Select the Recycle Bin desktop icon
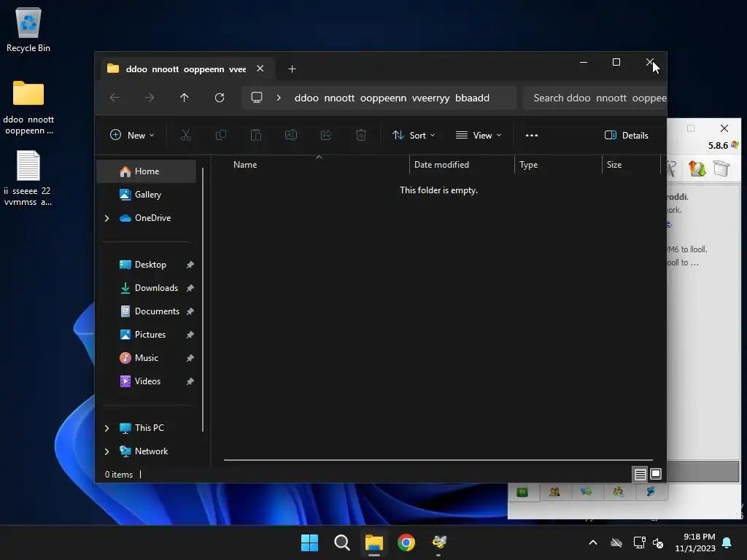The image size is (747, 560). (x=28, y=29)
